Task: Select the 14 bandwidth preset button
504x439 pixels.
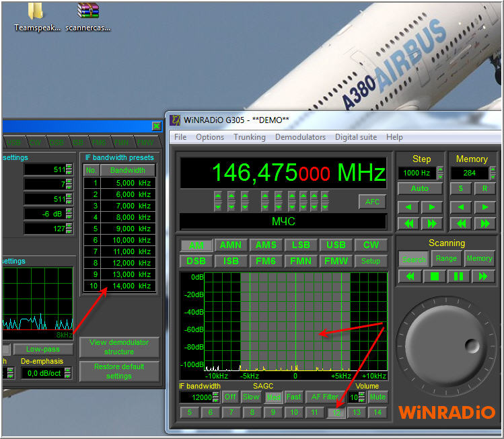Action: pos(377,412)
